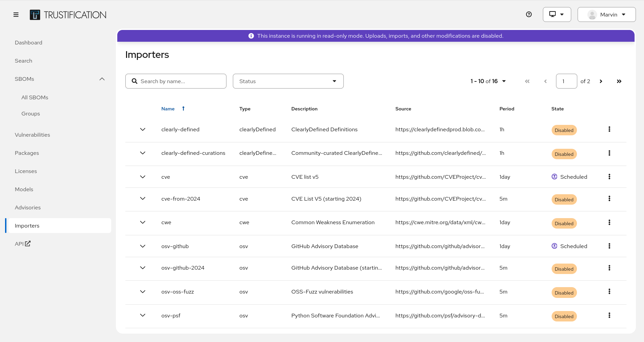Click the Trustification logo
The image size is (644, 342).
click(68, 15)
